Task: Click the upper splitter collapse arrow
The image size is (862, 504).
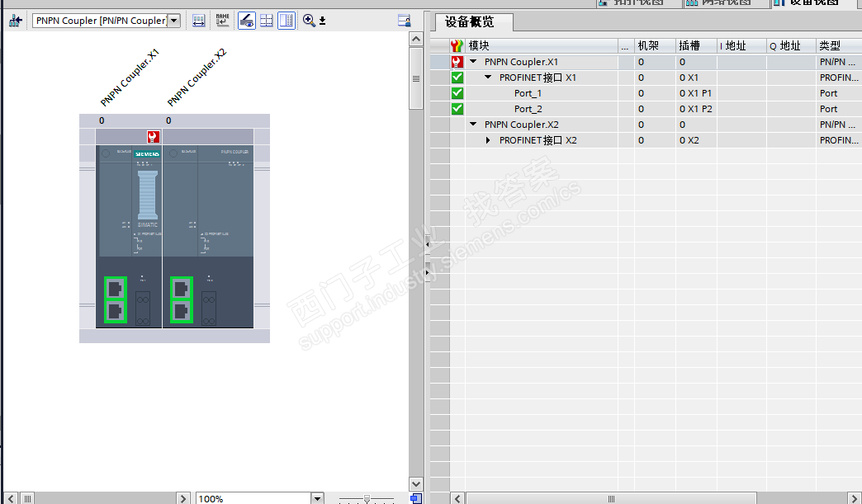Action: coord(427,244)
